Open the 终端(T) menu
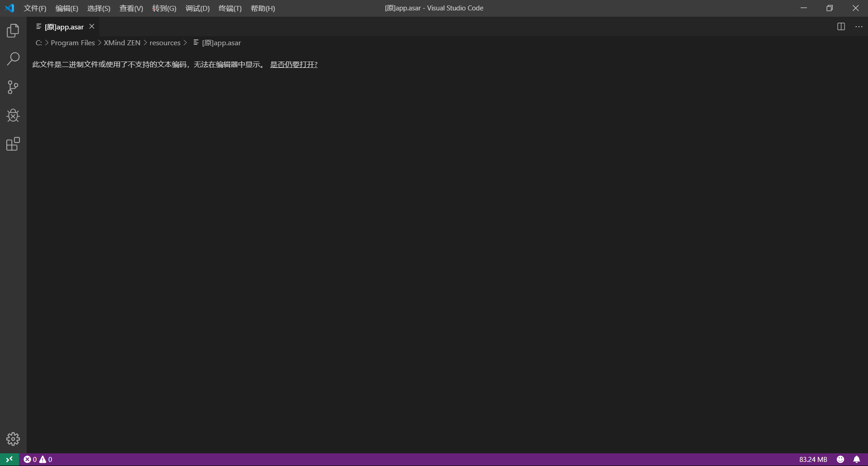Image resolution: width=868 pixels, height=466 pixels. pos(230,8)
